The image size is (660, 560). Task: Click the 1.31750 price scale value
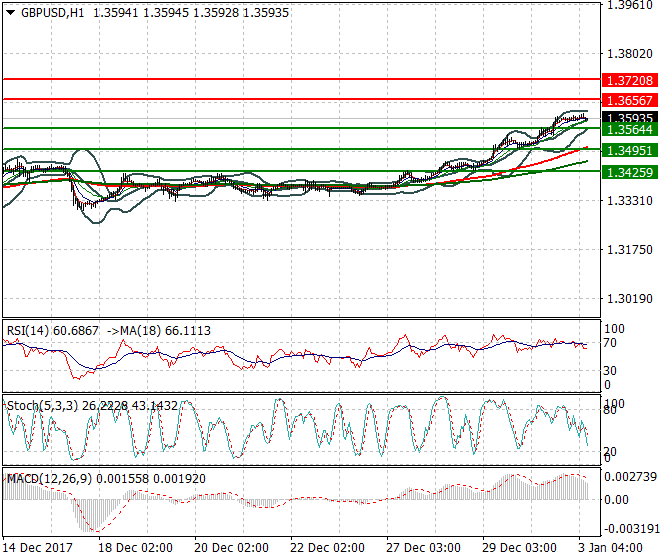coord(630,250)
